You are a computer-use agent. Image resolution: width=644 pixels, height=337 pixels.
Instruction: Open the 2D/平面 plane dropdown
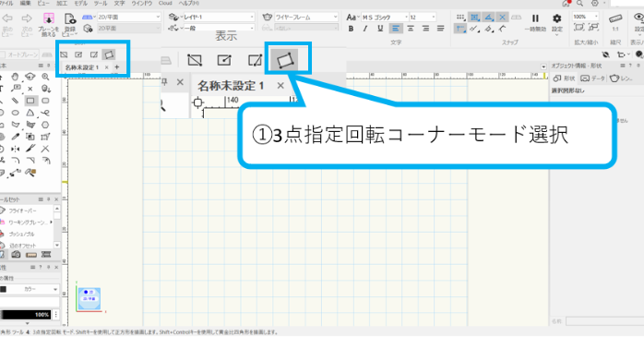pyautogui.click(x=128, y=18)
